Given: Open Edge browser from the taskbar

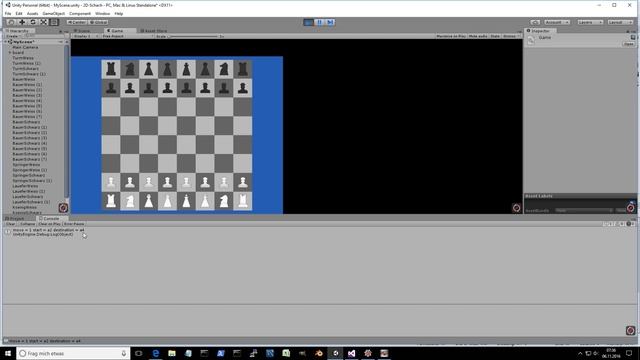Looking at the screenshot, I should pyautogui.click(x=156, y=353).
